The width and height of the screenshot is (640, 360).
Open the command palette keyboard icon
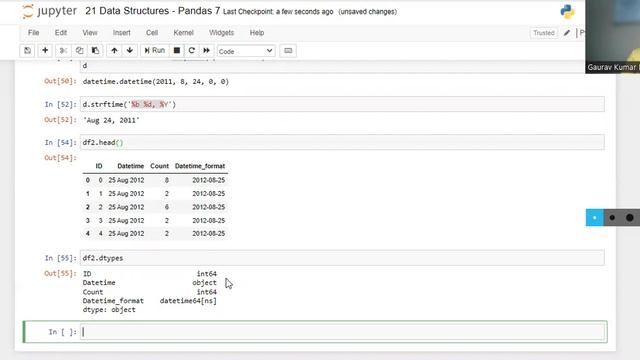coord(288,51)
